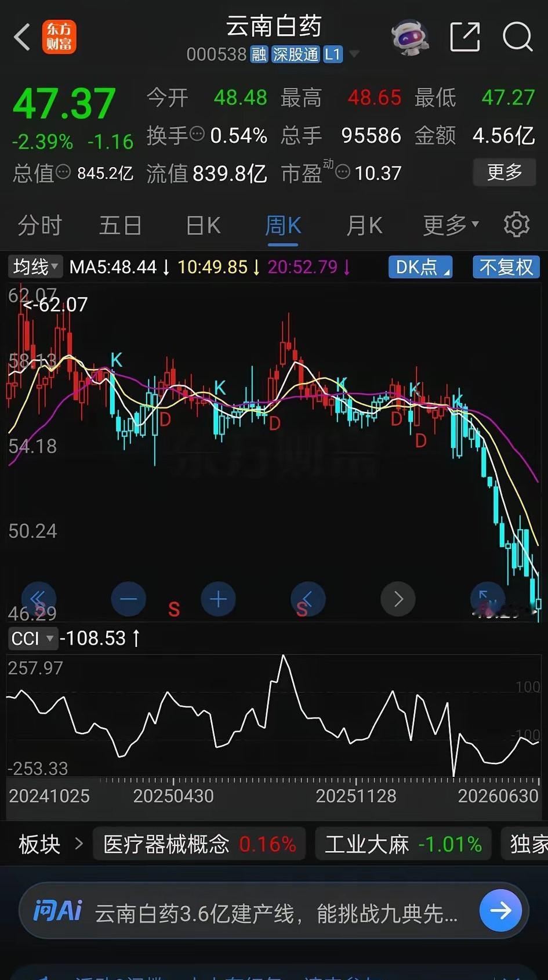Open CCI indicator dropdown
Screen dimensions: 548x980
[x=33, y=638]
